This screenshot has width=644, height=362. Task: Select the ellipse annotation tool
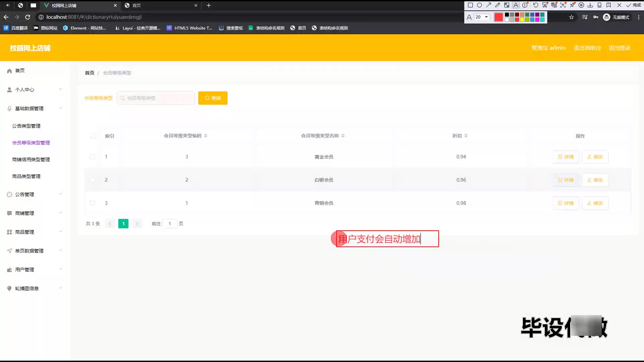coord(479,5)
